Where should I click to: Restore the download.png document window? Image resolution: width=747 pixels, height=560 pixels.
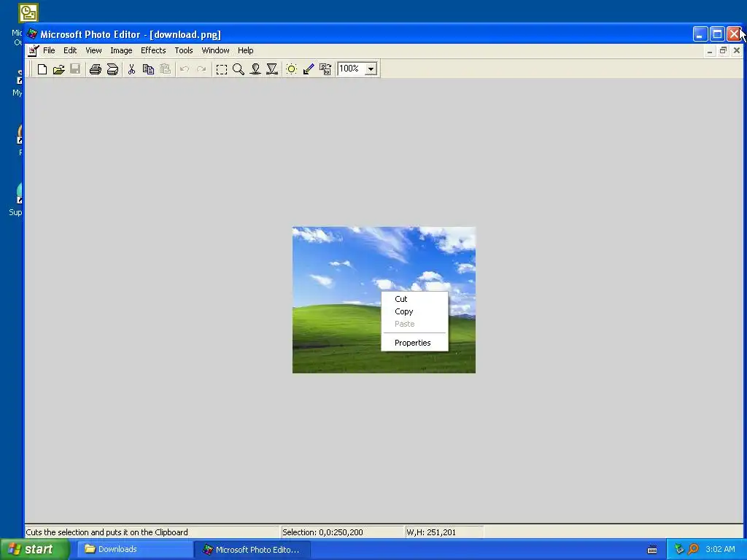723,50
